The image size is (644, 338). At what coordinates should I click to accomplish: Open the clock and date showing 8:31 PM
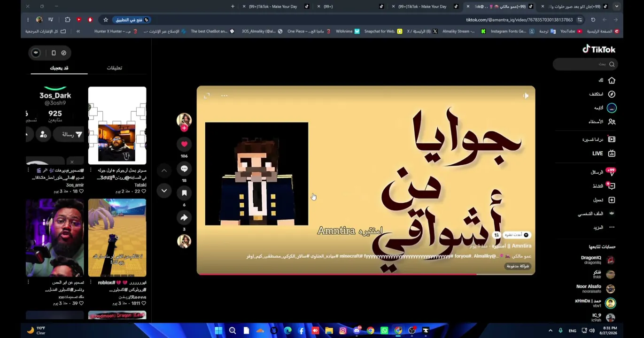click(x=609, y=330)
